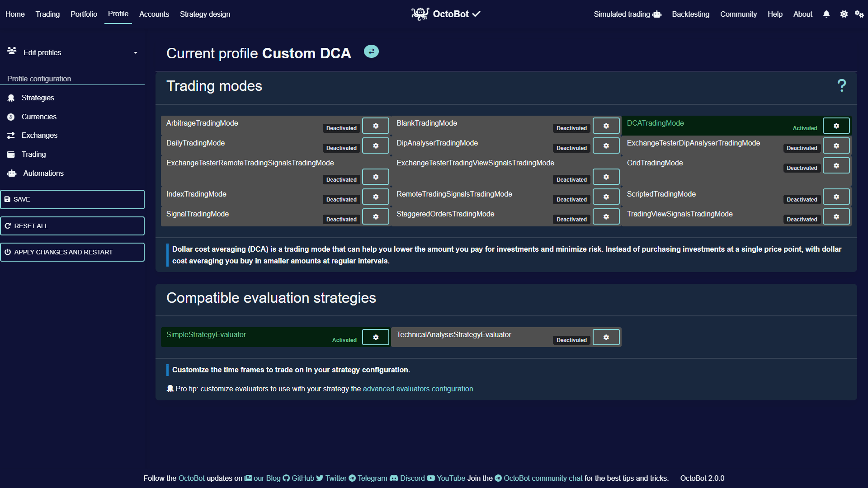Open the Twitter footer link
This screenshot has width=868, height=488.
(x=331, y=478)
